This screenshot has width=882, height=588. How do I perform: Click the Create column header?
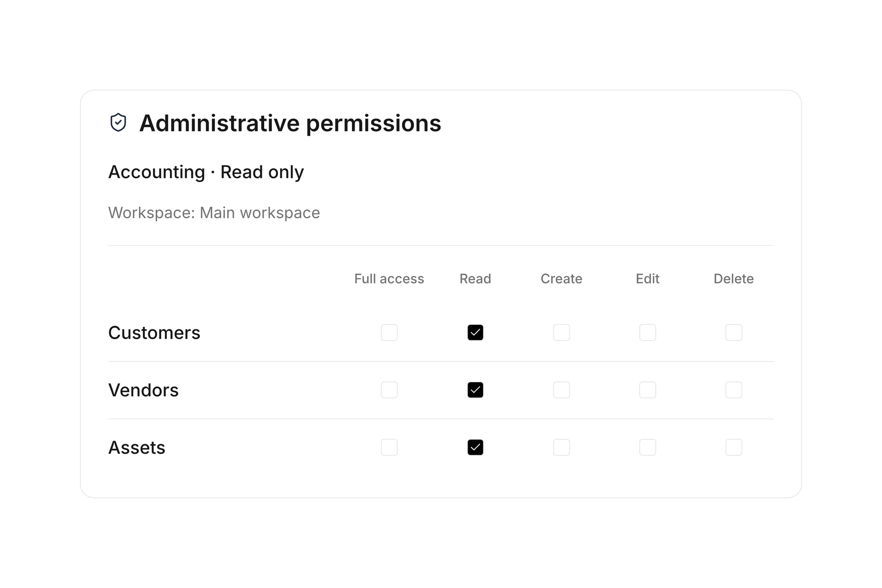click(561, 279)
